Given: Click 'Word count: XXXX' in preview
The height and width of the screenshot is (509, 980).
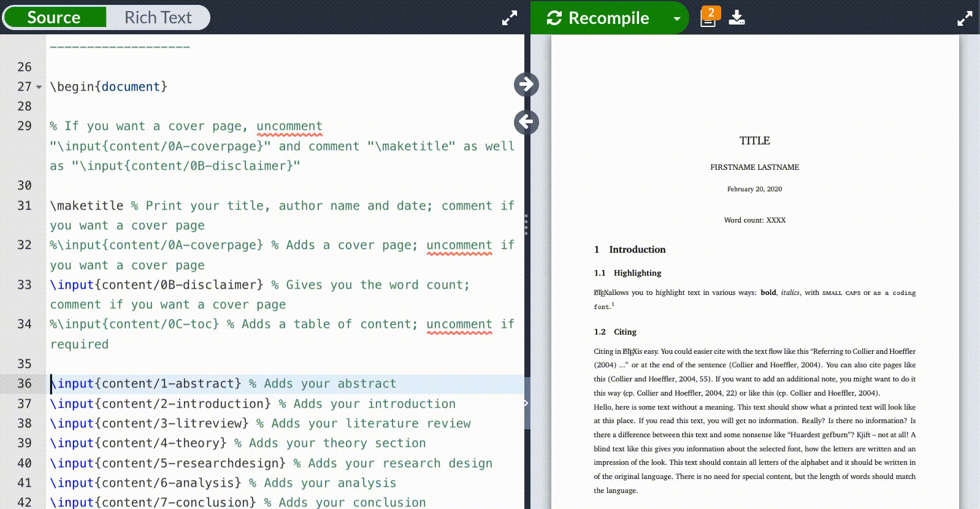Looking at the screenshot, I should pyautogui.click(x=754, y=220).
